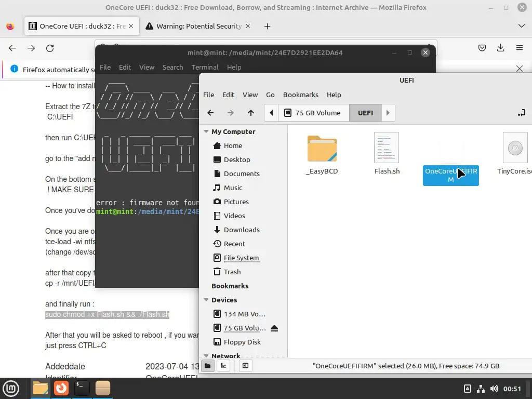
Task: Open Terminal from the taskbar
Action: coord(82,389)
